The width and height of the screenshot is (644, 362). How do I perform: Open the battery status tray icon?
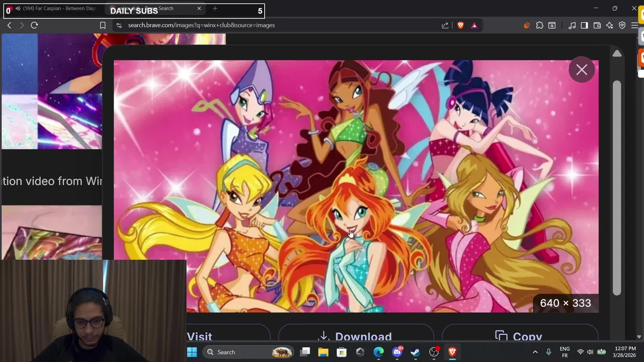pos(601,352)
